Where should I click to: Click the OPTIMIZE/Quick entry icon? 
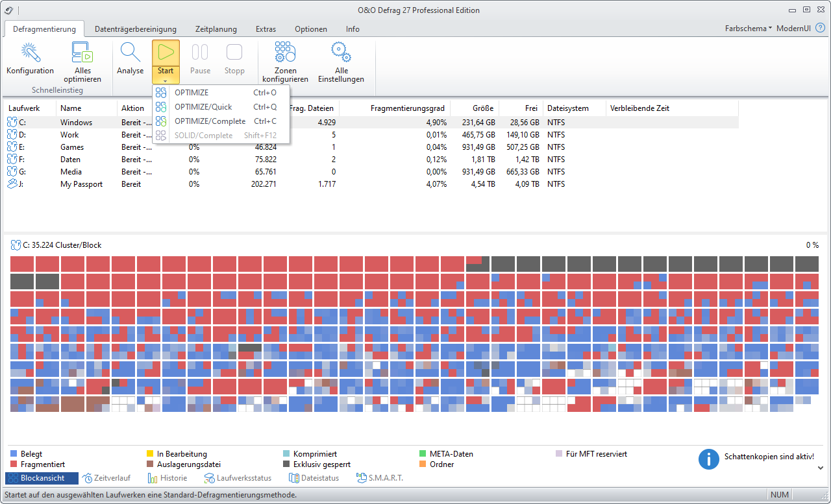click(x=161, y=107)
